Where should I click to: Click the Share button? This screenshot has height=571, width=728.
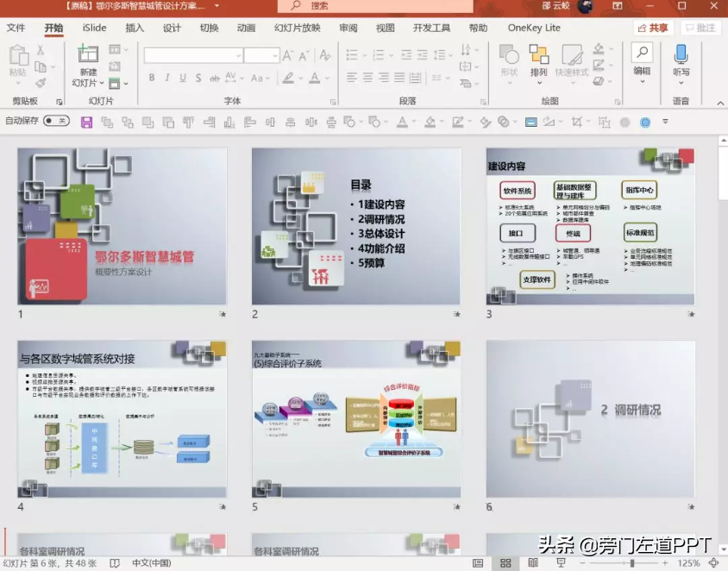(653, 28)
